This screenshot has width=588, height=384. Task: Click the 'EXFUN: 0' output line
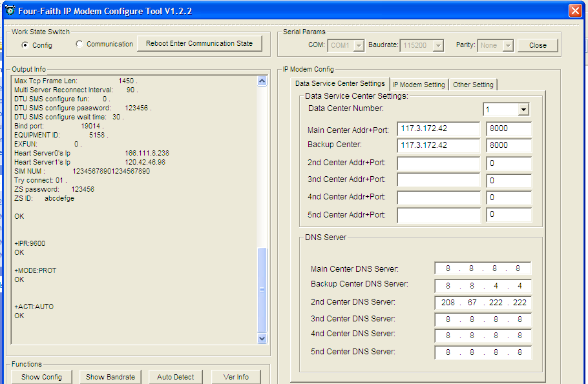pos(48,144)
